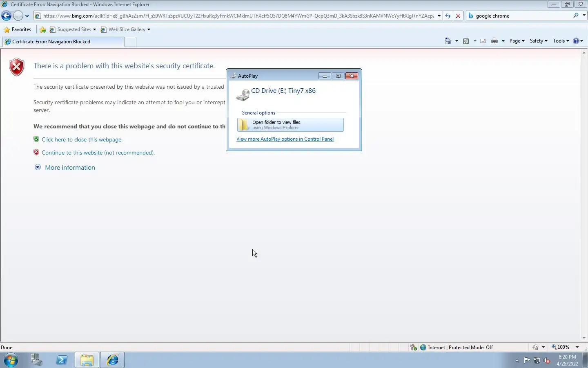Click the Read Mail icon
Viewport: 588px width, 368px height.
click(483, 41)
